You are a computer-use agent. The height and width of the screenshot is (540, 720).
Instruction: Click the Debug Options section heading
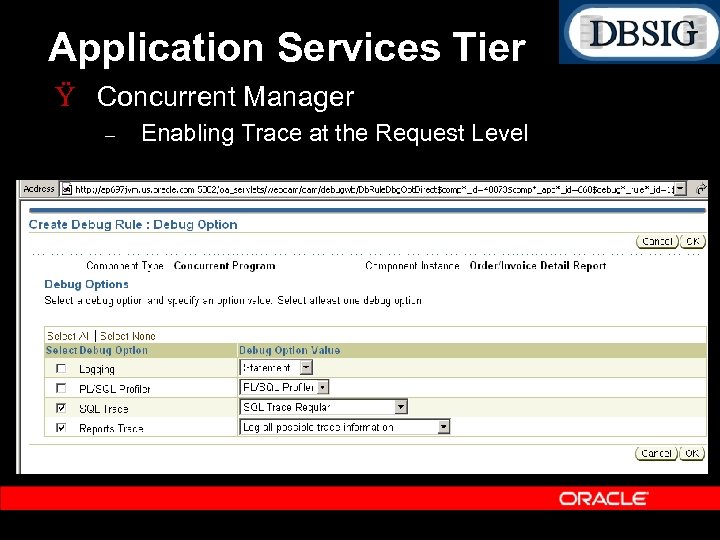86,284
